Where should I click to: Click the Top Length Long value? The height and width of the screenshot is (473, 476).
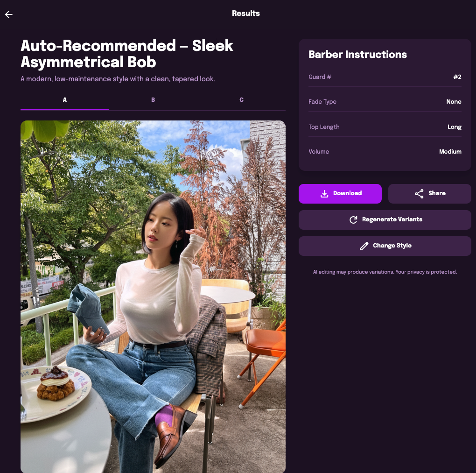[455, 127]
